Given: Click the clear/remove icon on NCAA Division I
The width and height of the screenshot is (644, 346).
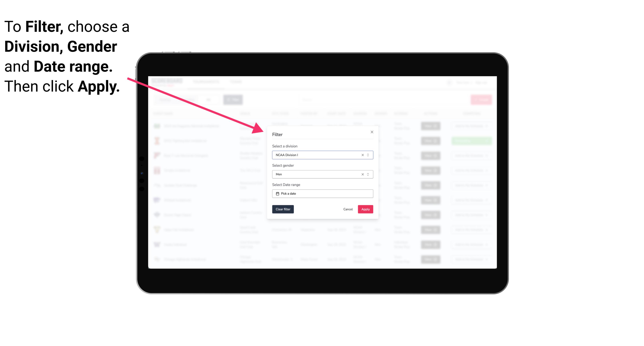Looking at the screenshot, I should pos(362,155).
